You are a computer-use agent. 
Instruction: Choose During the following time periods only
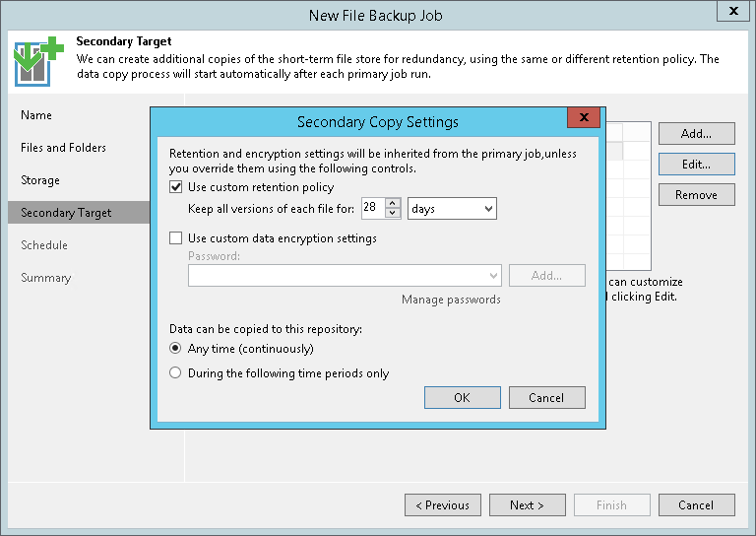(176, 373)
